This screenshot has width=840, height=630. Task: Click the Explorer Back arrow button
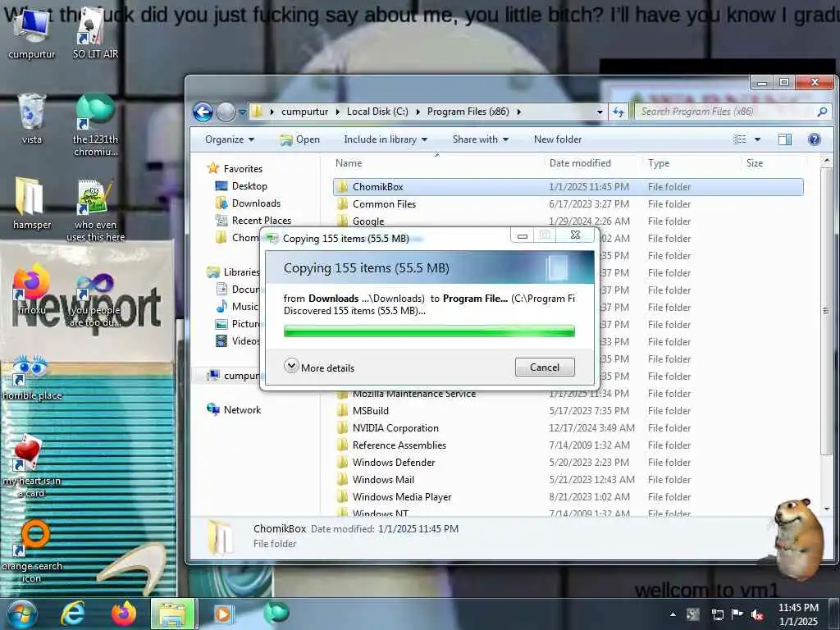point(203,112)
